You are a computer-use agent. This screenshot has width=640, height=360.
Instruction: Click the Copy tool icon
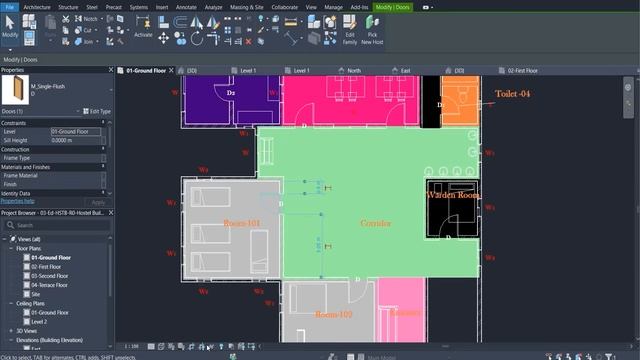[x=180, y=38]
